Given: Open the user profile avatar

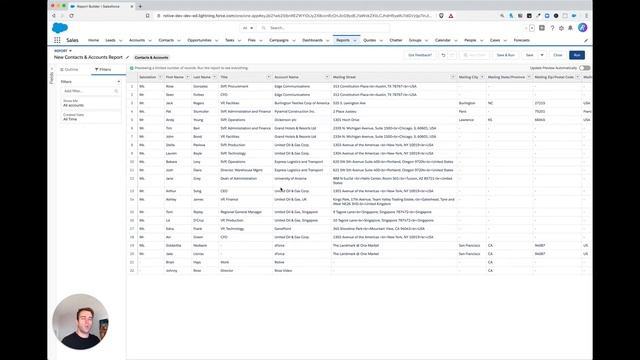Looking at the screenshot, I should point(582,27).
